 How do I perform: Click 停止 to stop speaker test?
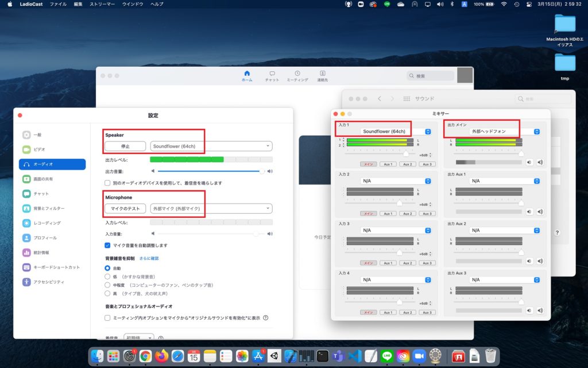coord(125,146)
